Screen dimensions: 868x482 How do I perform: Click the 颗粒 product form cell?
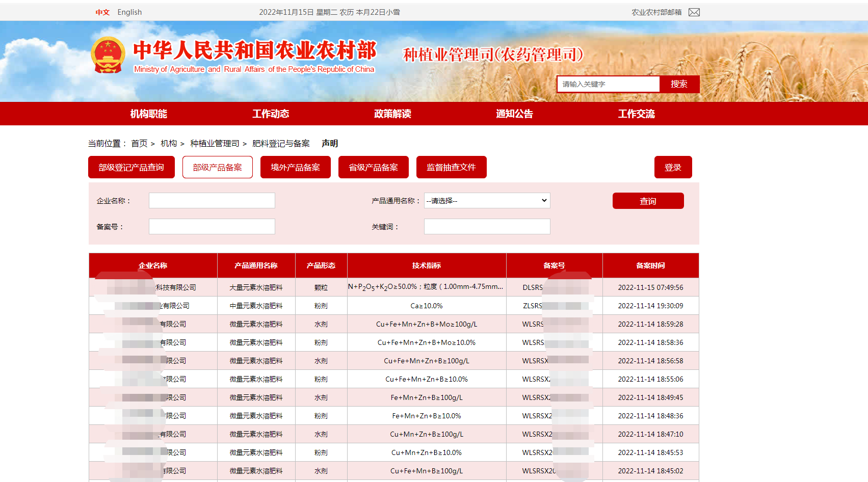[x=321, y=287]
